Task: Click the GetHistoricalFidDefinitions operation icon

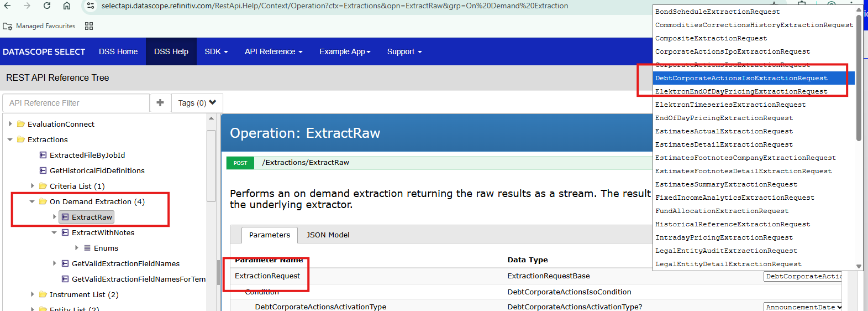Action: point(43,170)
